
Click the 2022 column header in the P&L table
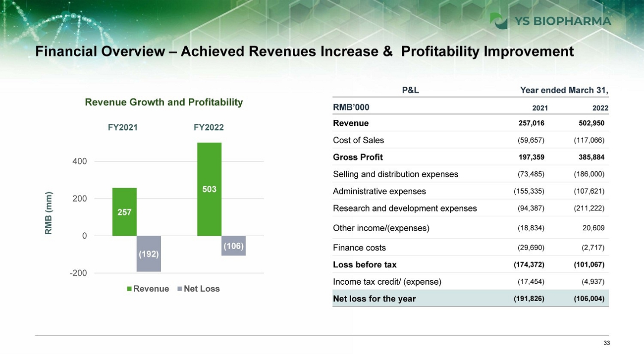coord(600,108)
